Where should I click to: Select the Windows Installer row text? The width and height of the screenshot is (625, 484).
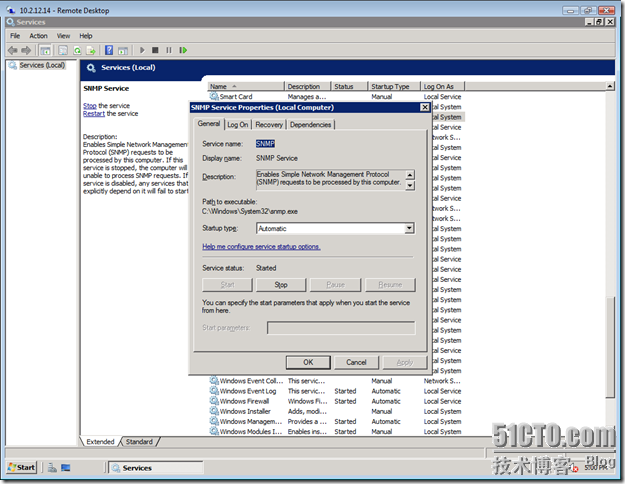coord(245,411)
